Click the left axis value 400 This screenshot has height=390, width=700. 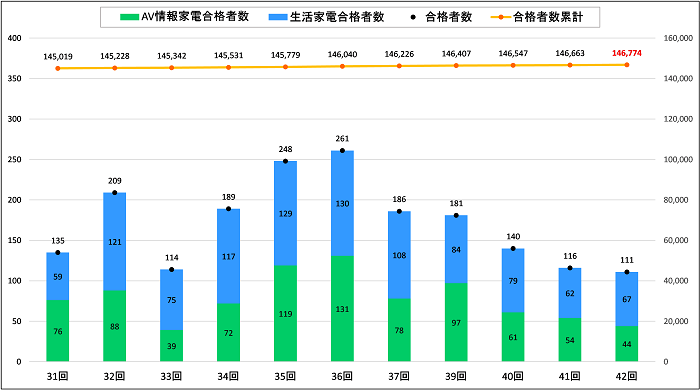click(x=15, y=38)
